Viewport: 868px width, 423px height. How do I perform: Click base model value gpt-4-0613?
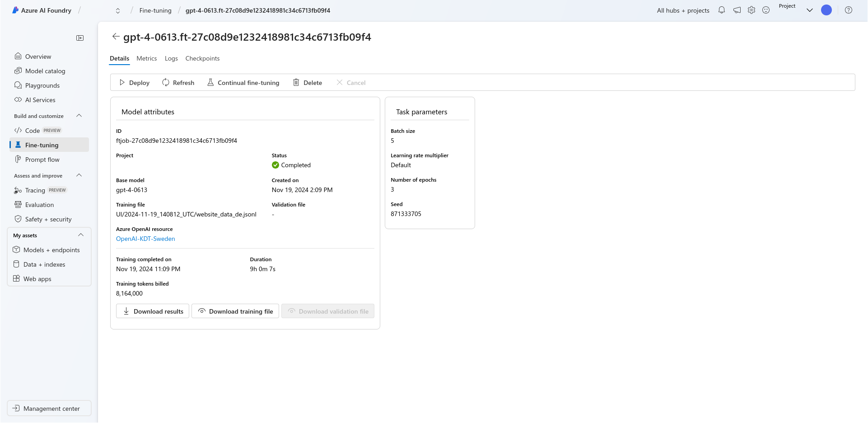131,190
